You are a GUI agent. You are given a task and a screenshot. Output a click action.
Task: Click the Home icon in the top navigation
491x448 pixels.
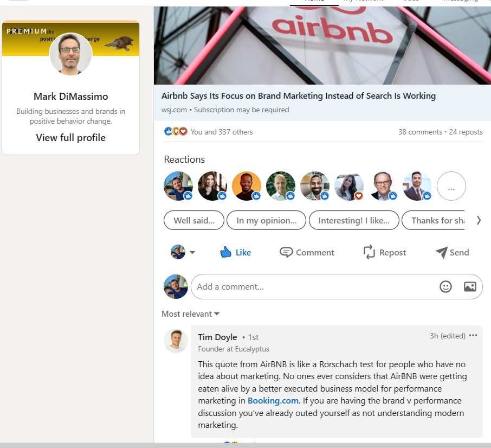pyautogui.click(x=314, y=2)
